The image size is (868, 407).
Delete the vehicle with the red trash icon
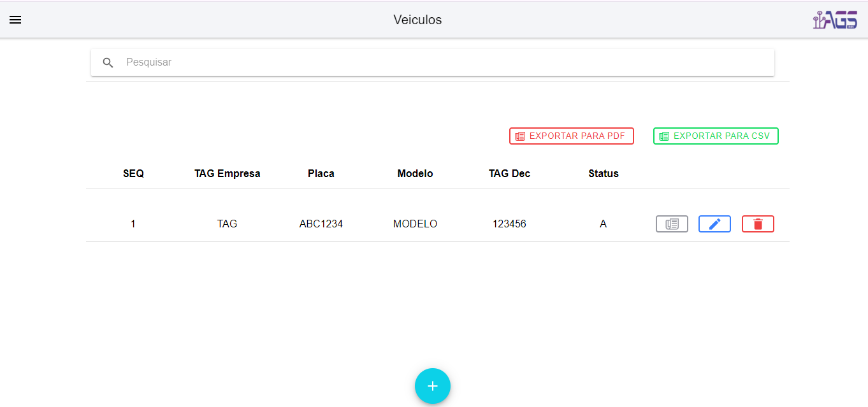click(758, 224)
